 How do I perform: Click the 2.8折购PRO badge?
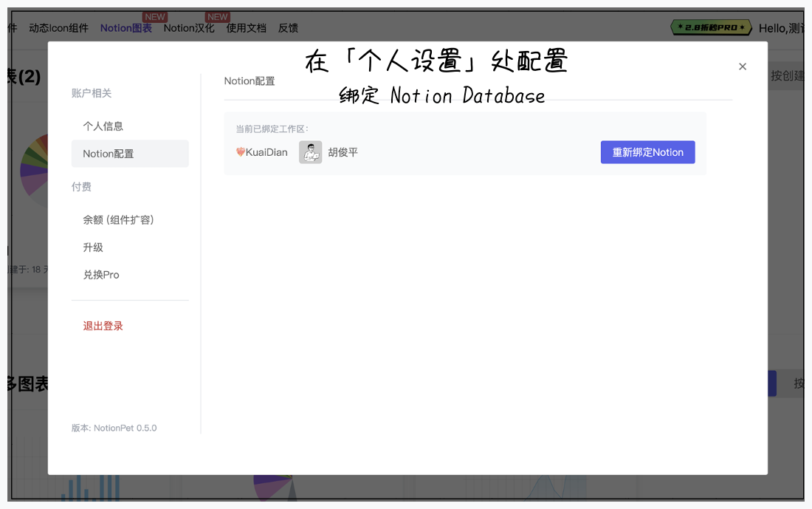711,27
